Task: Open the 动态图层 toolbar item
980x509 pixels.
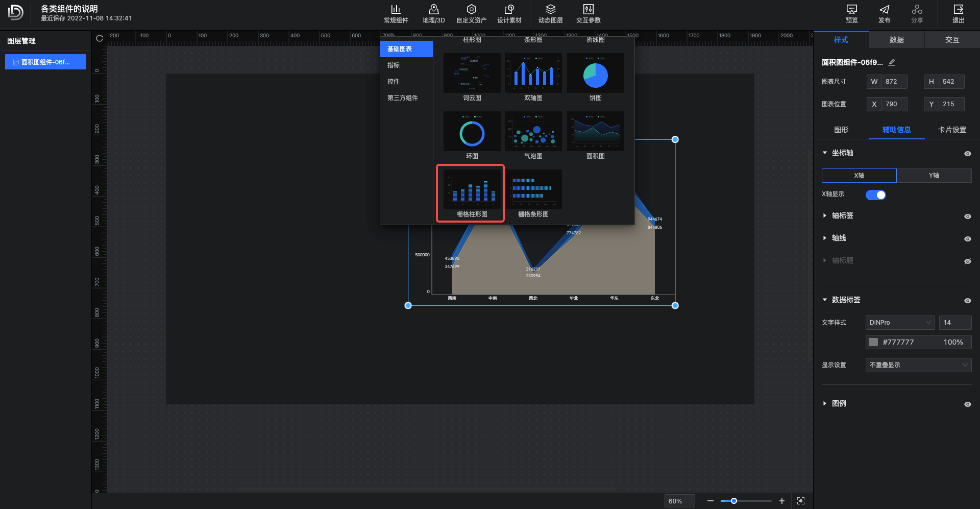Action: tap(550, 14)
